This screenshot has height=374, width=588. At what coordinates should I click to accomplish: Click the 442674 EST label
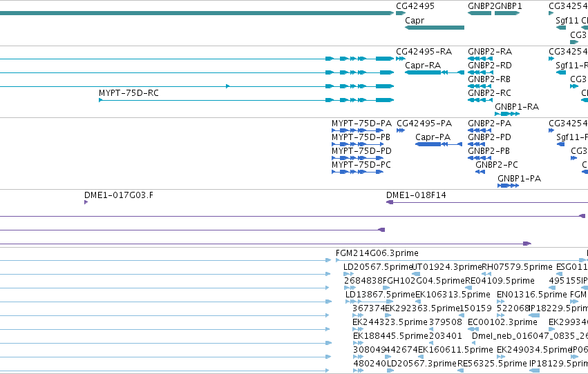(401, 350)
